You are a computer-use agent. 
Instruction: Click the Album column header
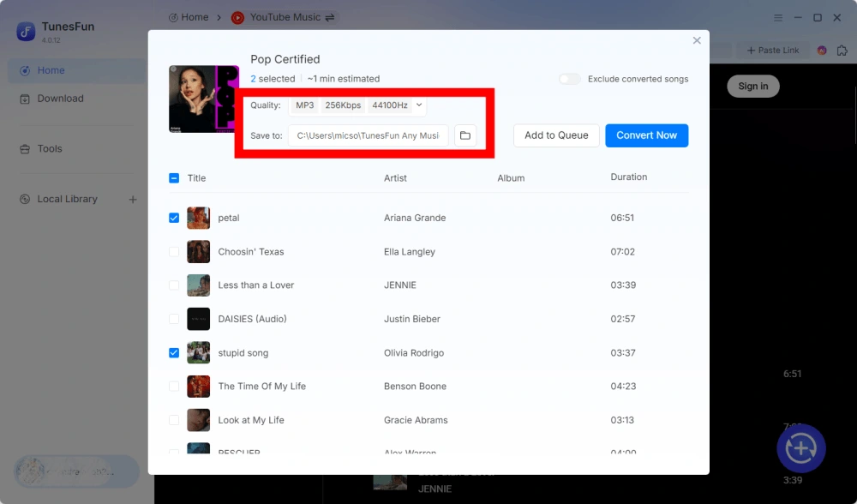[x=511, y=178]
